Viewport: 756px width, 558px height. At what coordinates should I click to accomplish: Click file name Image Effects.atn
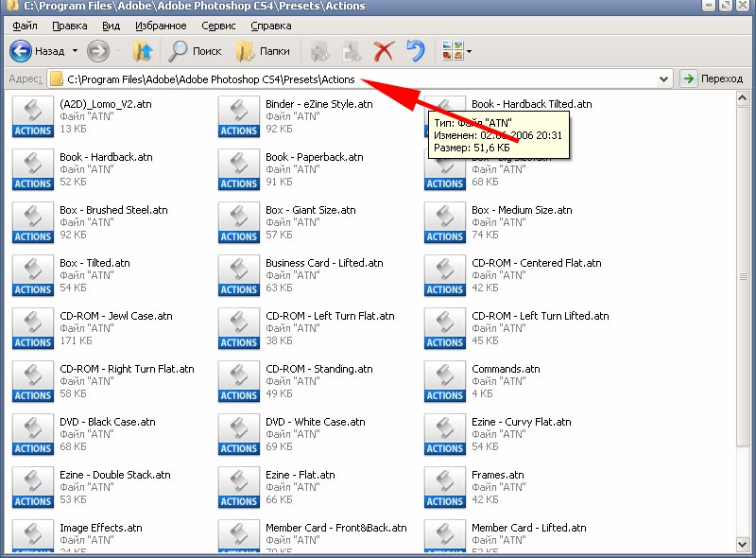tap(101, 528)
